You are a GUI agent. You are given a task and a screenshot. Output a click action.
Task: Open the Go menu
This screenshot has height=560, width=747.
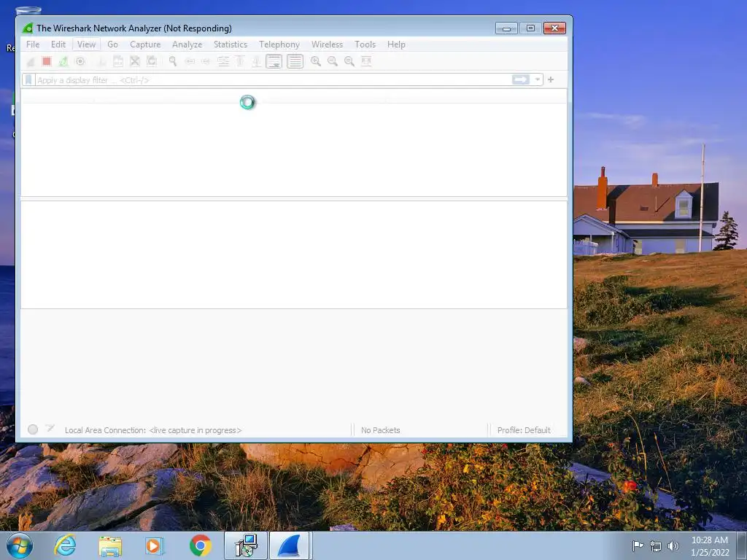click(112, 44)
